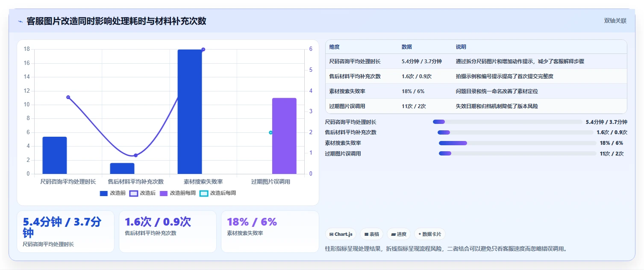The image size is (644, 270).
Task: Toggle the 改造前 legend dataset
Action: pyautogui.click(x=112, y=193)
